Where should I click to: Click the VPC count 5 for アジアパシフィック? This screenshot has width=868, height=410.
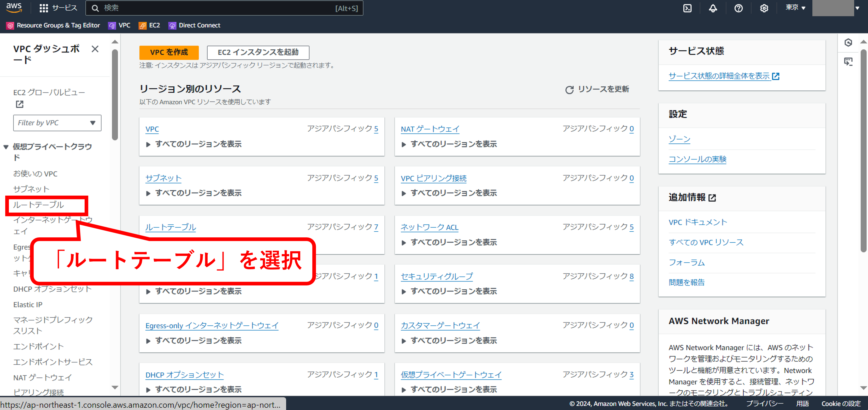point(376,129)
